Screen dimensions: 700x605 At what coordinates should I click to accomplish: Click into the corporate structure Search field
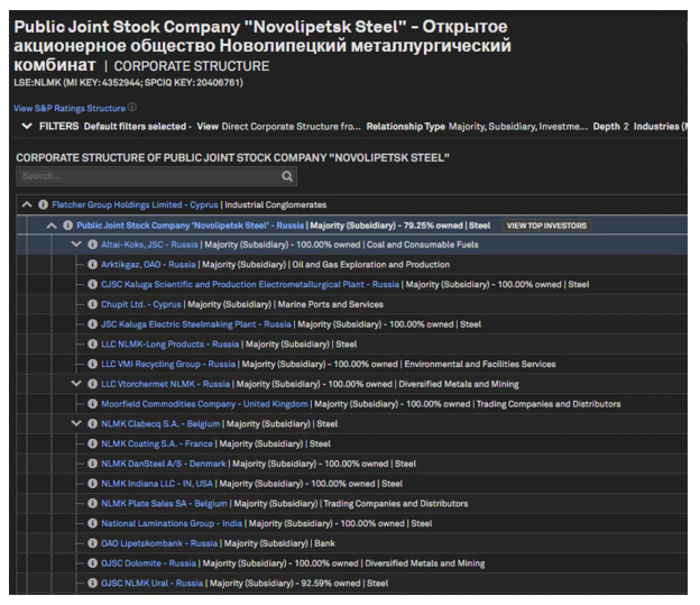coord(149,176)
